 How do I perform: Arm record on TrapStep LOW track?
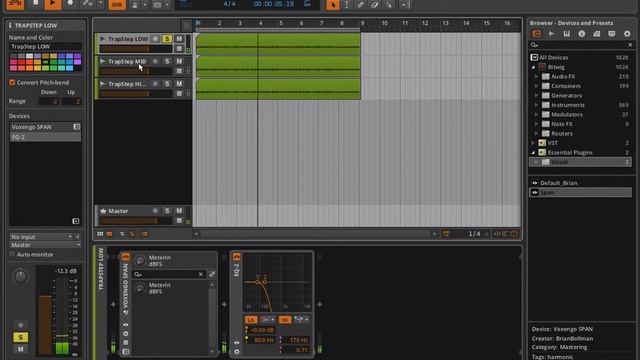(155, 39)
